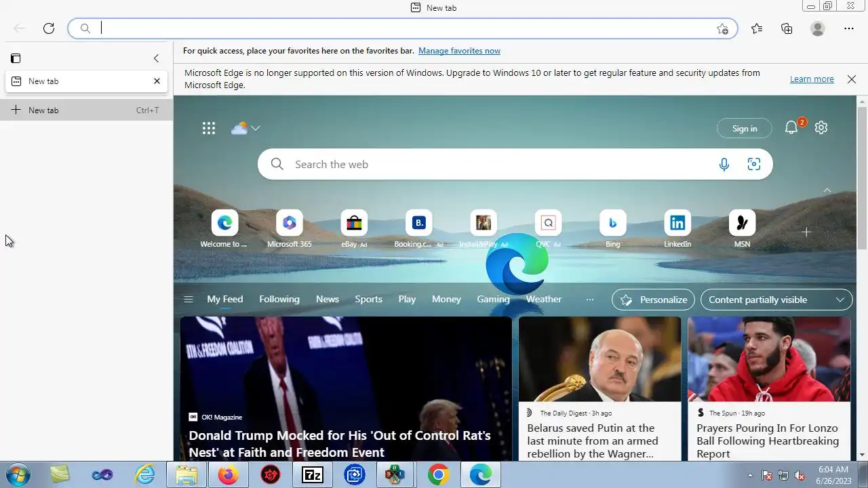Viewport: 868px width, 488px height.
Task: Open Google Chrome from taskbar
Action: tap(438, 475)
